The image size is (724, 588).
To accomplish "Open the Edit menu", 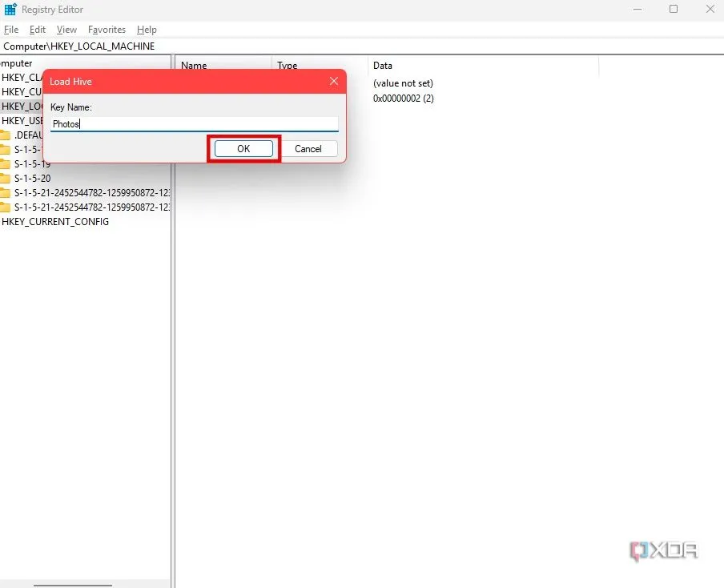I will pos(38,30).
